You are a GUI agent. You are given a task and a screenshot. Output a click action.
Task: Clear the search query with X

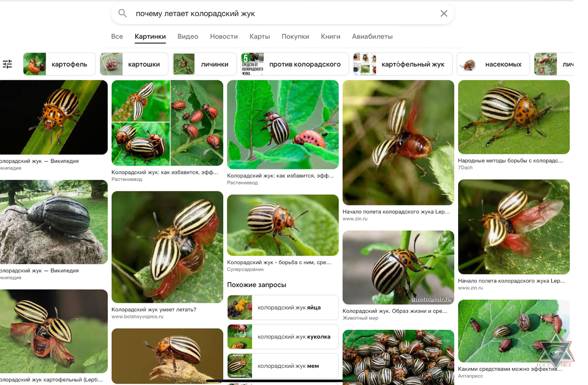[444, 14]
